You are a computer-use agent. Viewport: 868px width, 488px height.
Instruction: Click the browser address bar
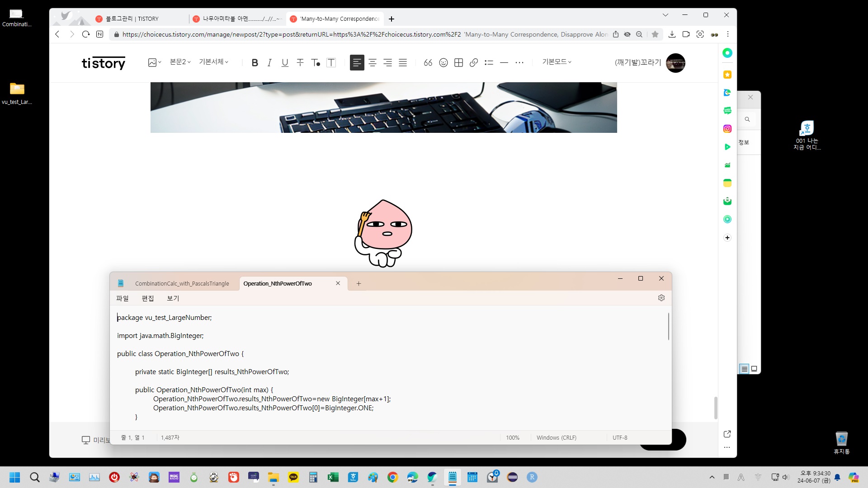pyautogui.click(x=289, y=34)
